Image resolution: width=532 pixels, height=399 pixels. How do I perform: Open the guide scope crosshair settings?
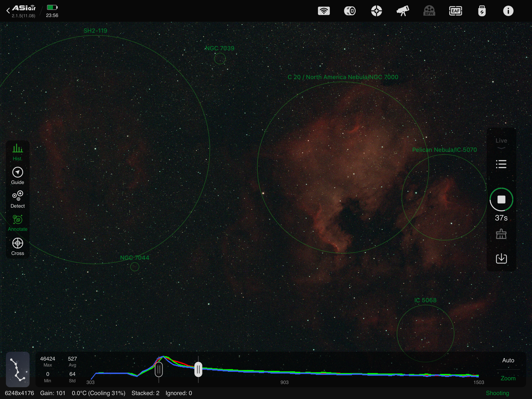click(376, 11)
